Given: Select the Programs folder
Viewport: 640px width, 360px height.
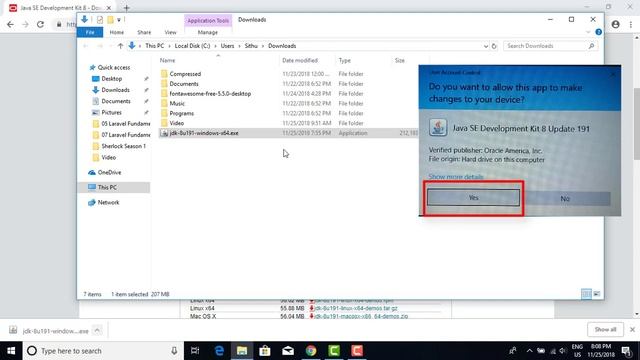Looking at the screenshot, I should click(182, 113).
